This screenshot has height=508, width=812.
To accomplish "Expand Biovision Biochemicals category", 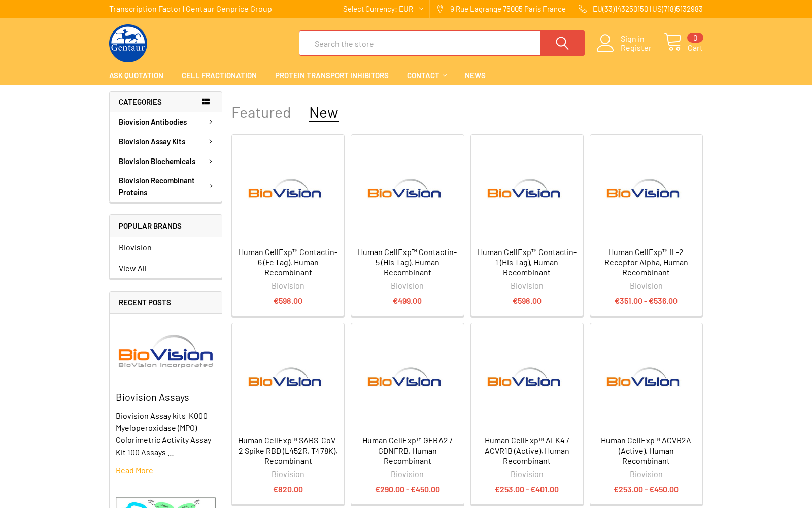I will coord(211,161).
